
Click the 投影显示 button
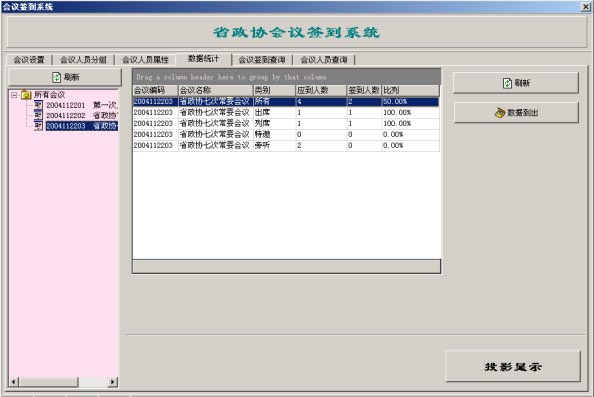(513, 366)
